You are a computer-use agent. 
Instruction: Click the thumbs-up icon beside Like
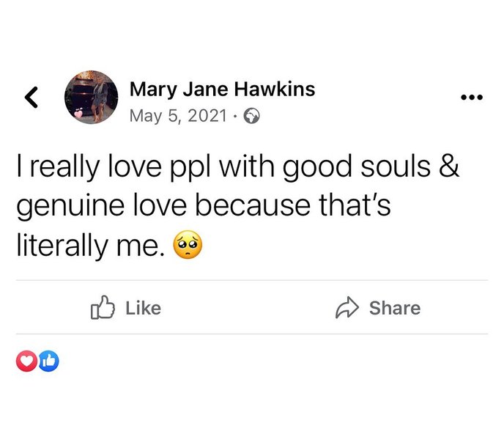pyautogui.click(x=102, y=308)
